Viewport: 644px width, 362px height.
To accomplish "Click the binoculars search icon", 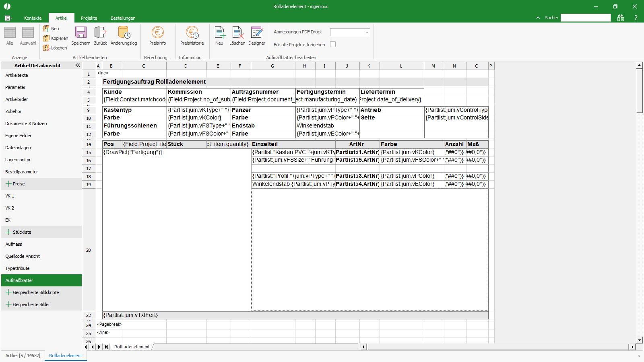I will [x=621, y=18].
